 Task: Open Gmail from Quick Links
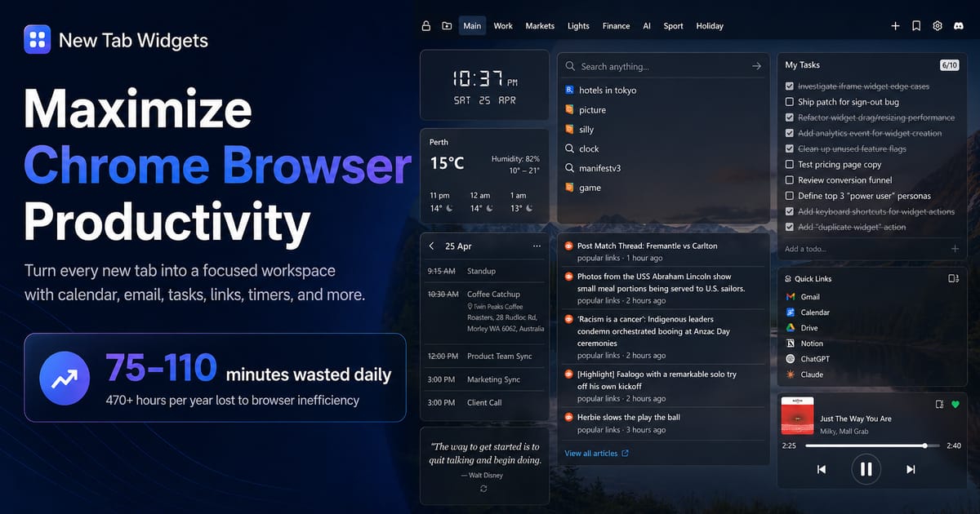pyautogui.click(x=809, y=297)
